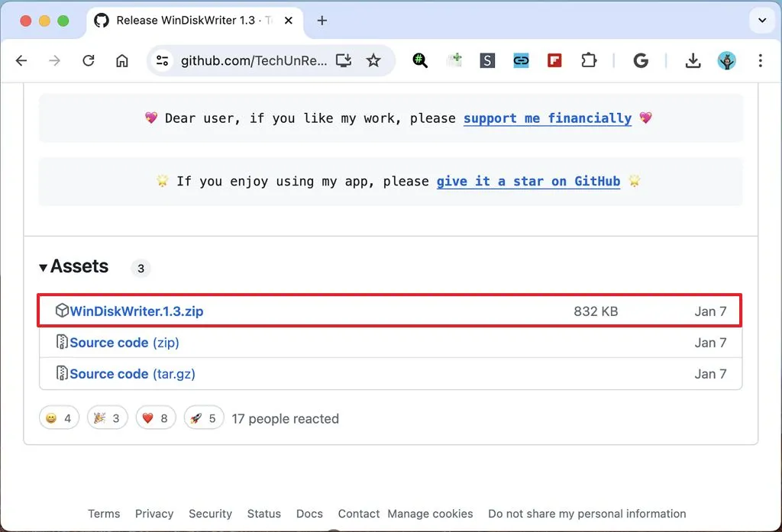Click the hashtag magnifier extension icon

[419, 60]
